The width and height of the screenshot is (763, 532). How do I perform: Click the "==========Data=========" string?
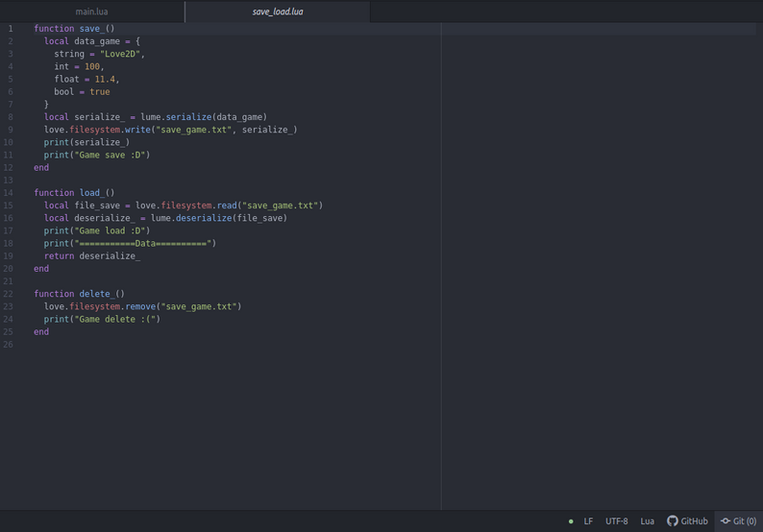[143, 244]
